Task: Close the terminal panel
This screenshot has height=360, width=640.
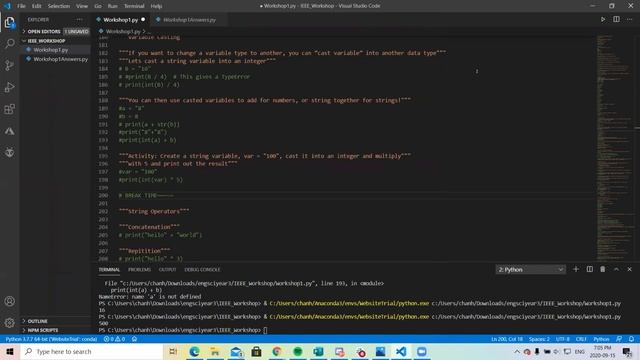Action: tap(629, 269)
